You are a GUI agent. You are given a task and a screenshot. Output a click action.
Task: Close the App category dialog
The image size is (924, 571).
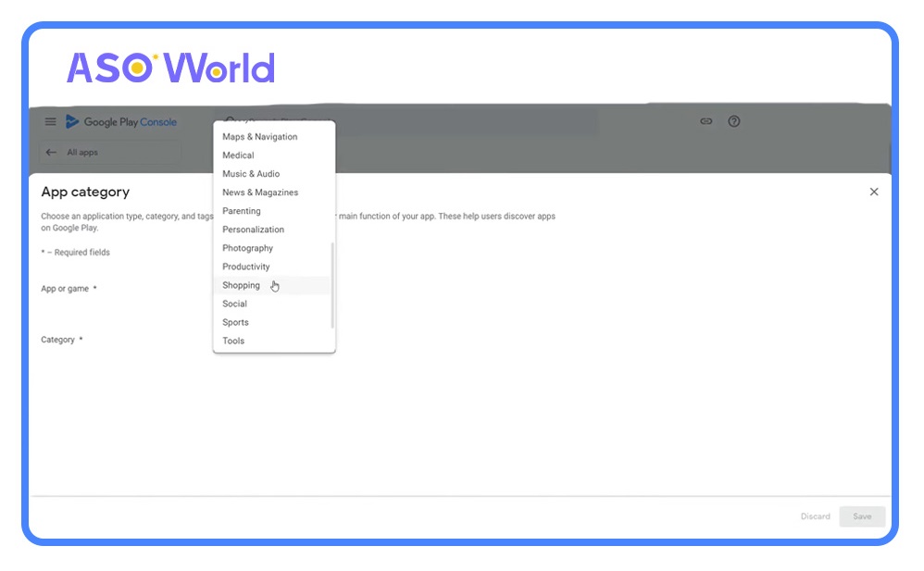click(x=874, y=192)
